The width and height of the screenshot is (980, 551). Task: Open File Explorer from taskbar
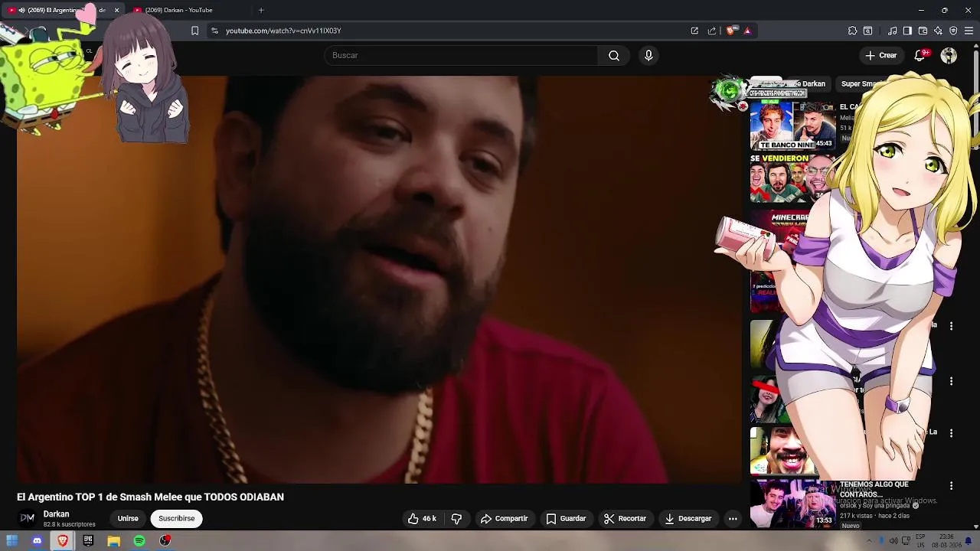click(113, 541)
